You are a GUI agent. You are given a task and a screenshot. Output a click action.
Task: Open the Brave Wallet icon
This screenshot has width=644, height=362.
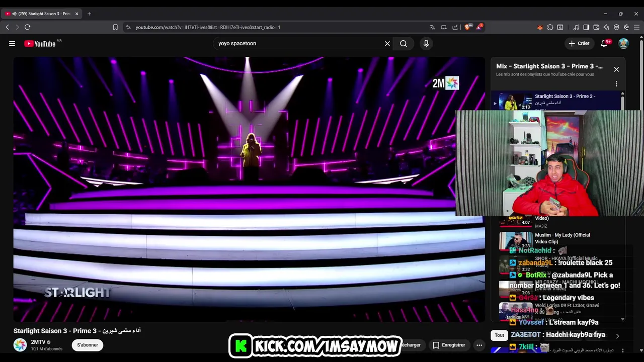click(596, 27)
